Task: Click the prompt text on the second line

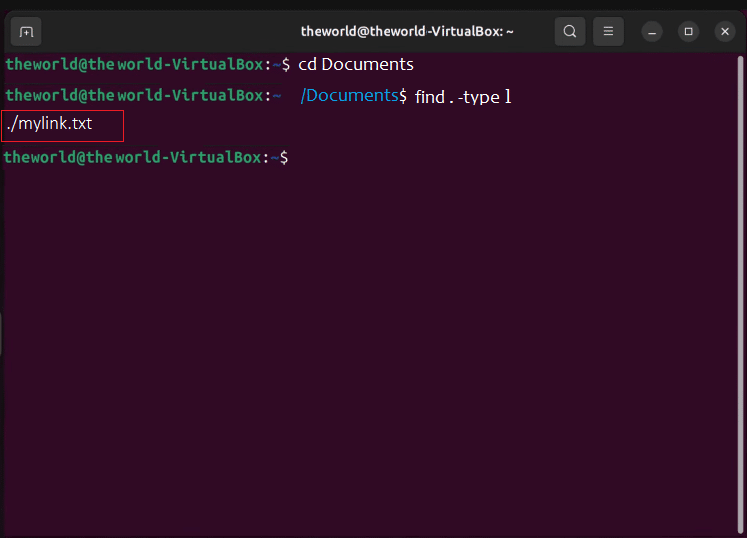Action: (135, 95)
